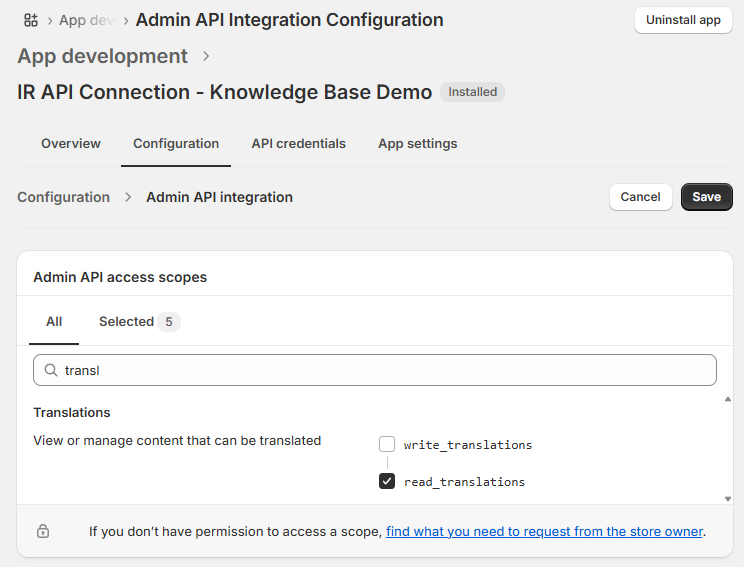The width and height of the screenshot is (744, 567).
Task: Uncheck the read_translations scope checkbox
Action: coord(387,481)
